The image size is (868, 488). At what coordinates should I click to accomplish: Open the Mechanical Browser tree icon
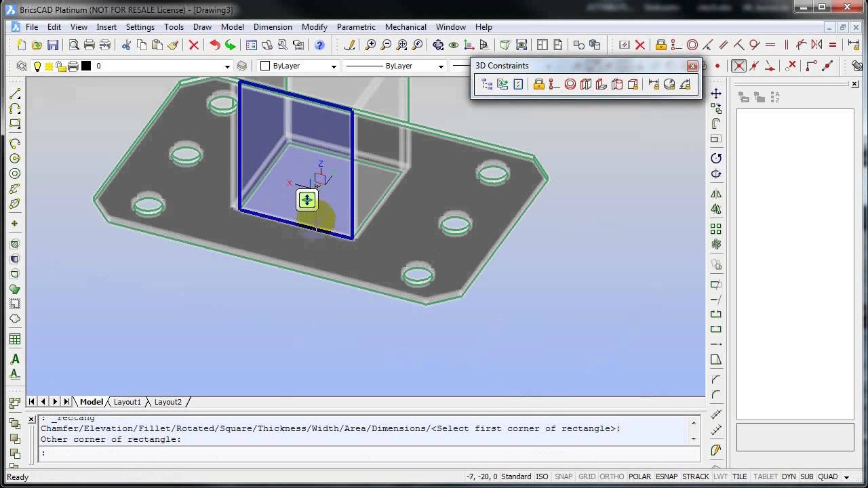click(487, 84)
